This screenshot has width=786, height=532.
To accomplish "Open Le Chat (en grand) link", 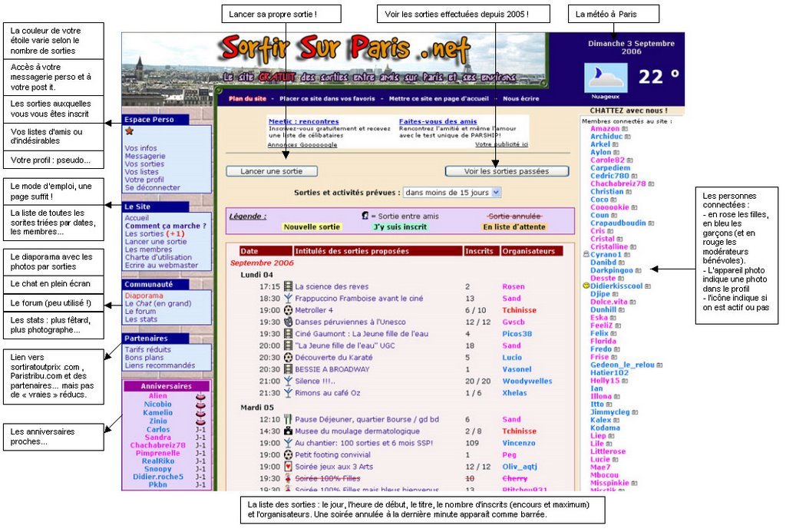I will [158, 303].
